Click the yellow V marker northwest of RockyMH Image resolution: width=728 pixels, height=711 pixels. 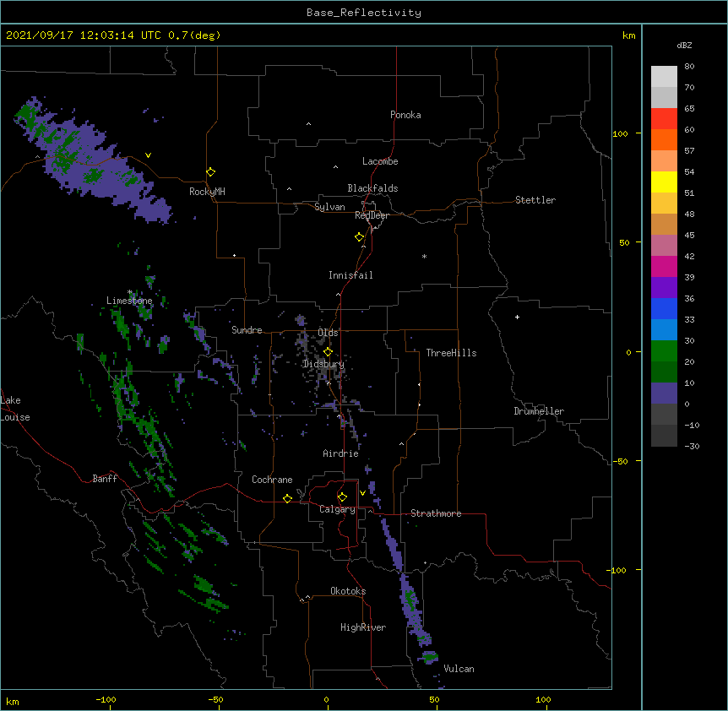coord(148,155)
